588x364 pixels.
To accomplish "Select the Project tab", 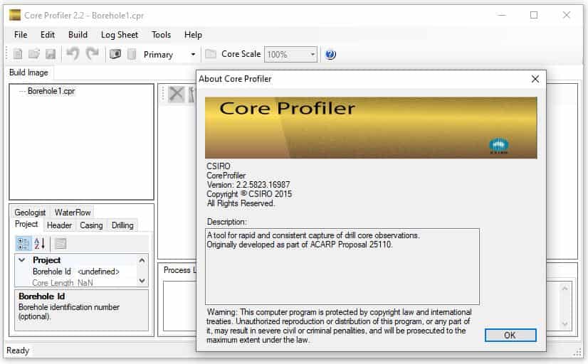I will tap(26, 224).
